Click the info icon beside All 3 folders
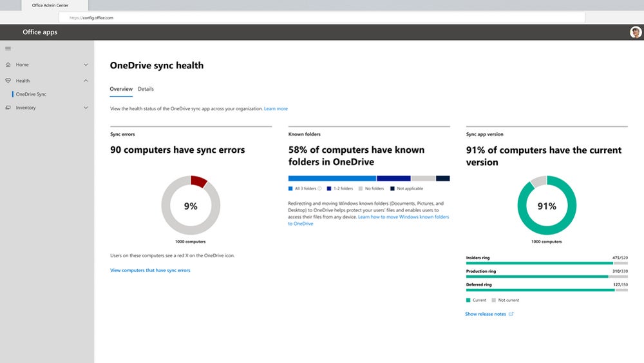 [320, 188]
